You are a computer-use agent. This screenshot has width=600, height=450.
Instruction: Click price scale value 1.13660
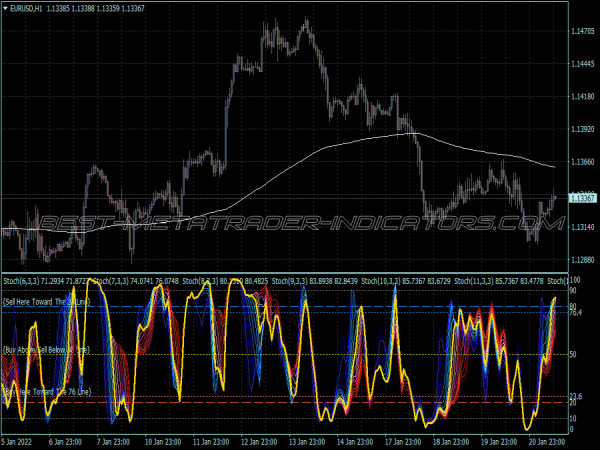[583, 162]
